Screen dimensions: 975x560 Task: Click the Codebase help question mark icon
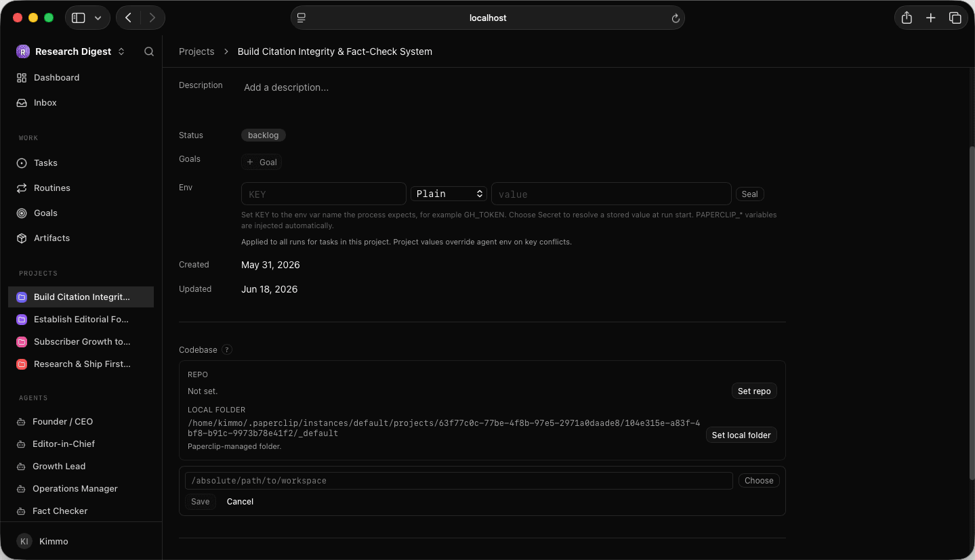click(x=227, y=350)
